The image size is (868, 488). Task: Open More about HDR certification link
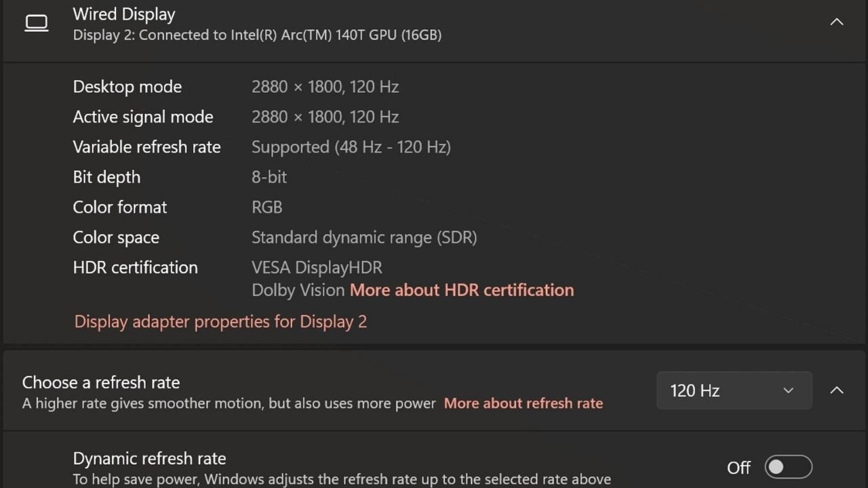click(x=461, y=290)
